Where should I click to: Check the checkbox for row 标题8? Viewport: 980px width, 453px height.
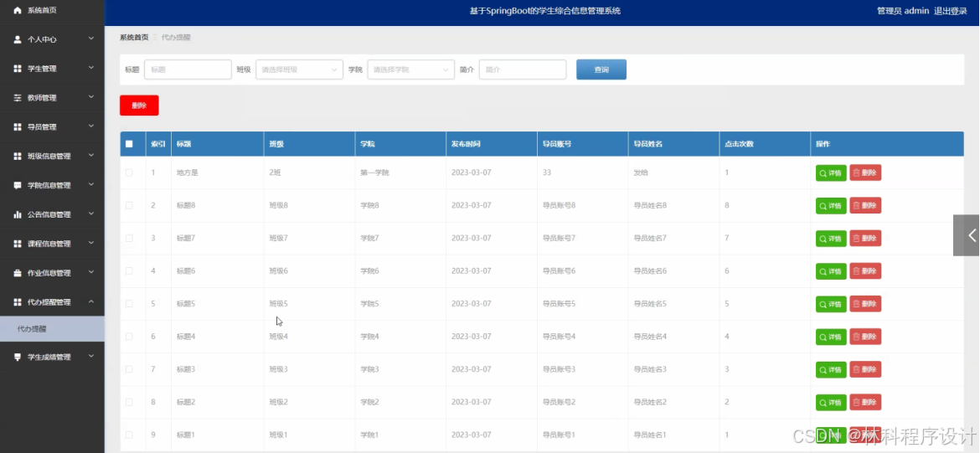tap(129, 205)
